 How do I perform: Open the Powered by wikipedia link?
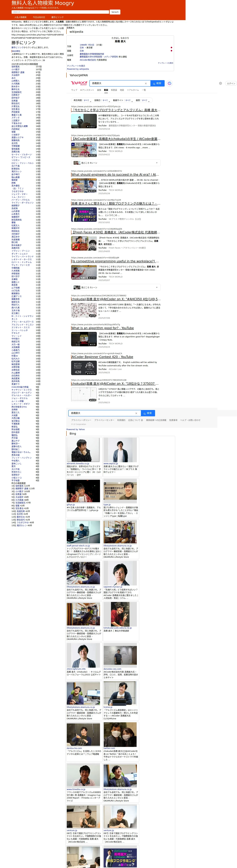point(78,69)
